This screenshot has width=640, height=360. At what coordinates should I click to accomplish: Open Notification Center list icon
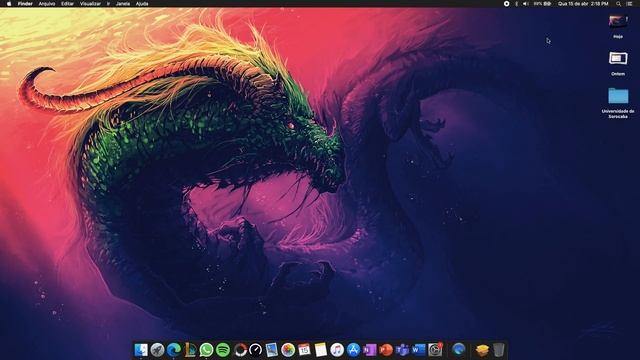pyautogui.click(x=629, y=4)
